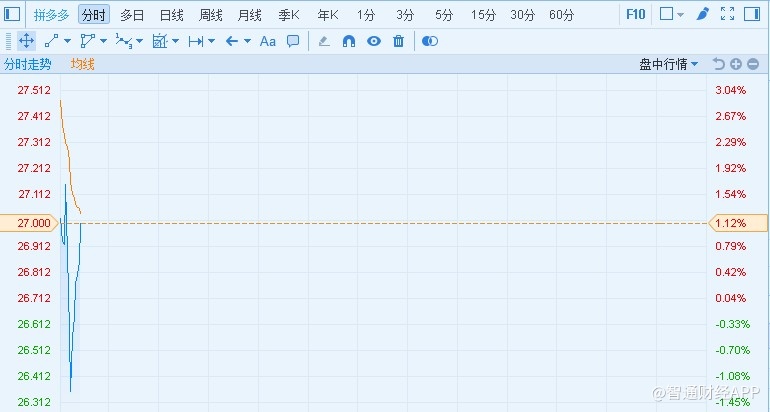Open the layout square dropdown arrow
Screen dimensions: 770x412
pyautogui.click(x=680, y=15)
